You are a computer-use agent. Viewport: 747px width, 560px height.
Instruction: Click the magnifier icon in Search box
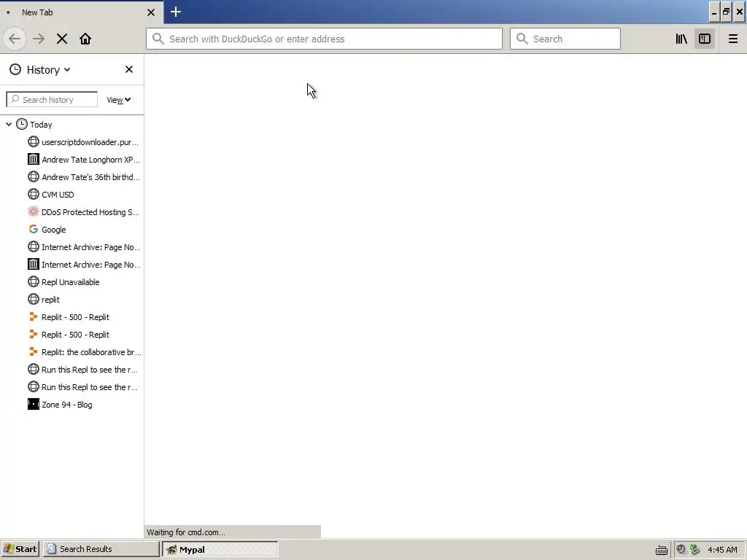click(x=522, y=39)
